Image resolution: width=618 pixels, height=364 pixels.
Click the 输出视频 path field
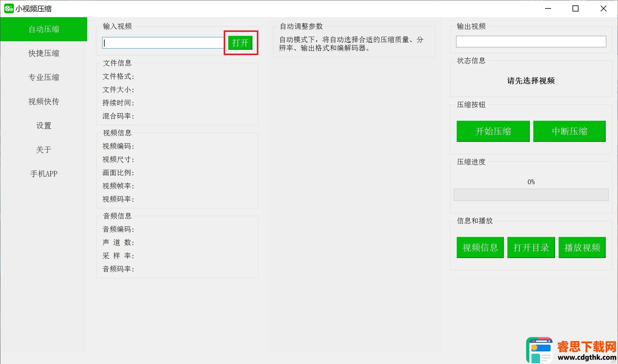pos(531,42)
